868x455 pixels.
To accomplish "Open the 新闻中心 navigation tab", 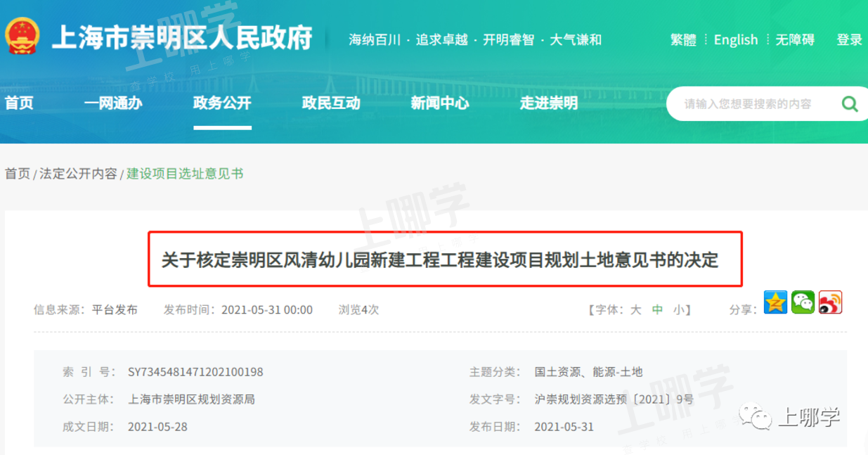I will [440, 103].
